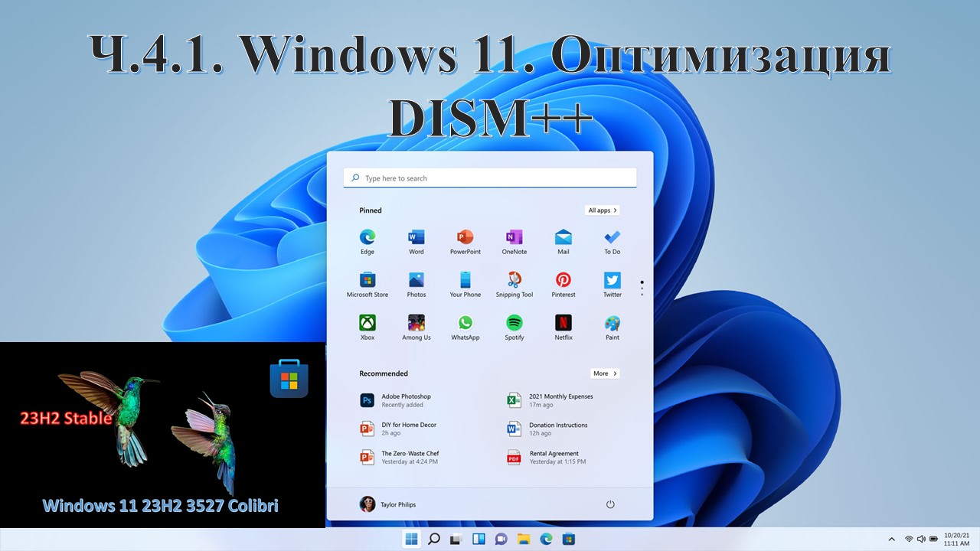Screen dimensions: 980x551
Task: Click the Microsoft Store logo on Colibri banner
Action: (x=289, y=380)
